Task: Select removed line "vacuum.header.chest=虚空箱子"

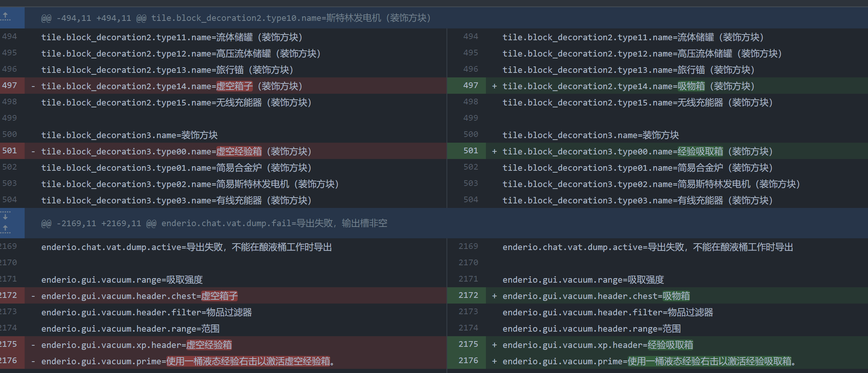Action: [139, 296]
